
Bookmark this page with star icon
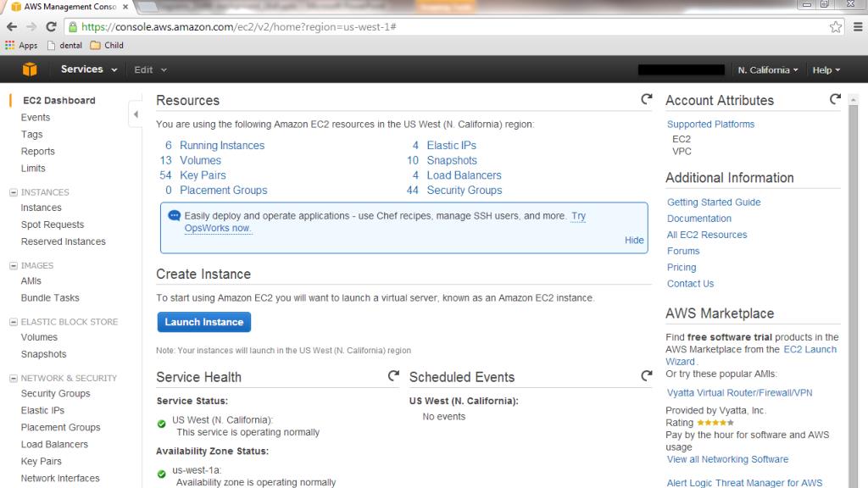click(835, 26)
